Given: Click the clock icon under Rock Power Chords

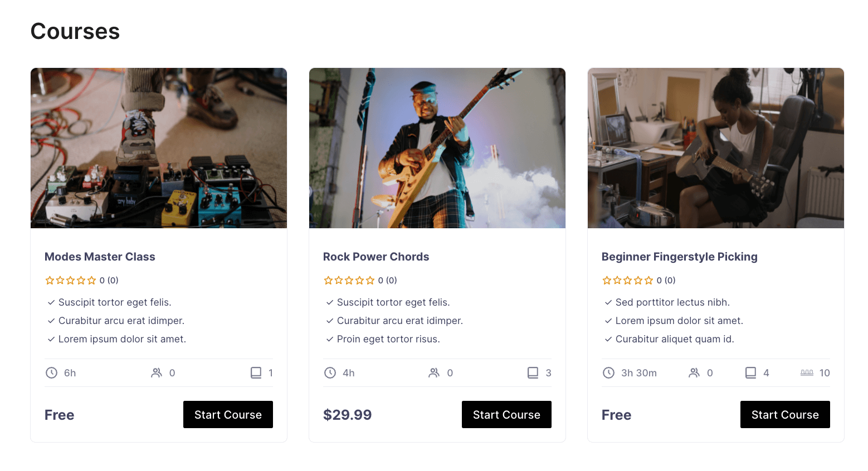Looking at the screenshot, I should click(x=329, y=372).
